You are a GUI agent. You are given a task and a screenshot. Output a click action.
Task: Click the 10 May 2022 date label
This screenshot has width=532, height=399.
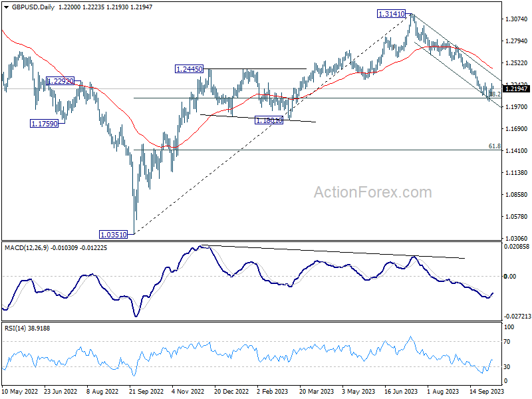coord(20,392)
